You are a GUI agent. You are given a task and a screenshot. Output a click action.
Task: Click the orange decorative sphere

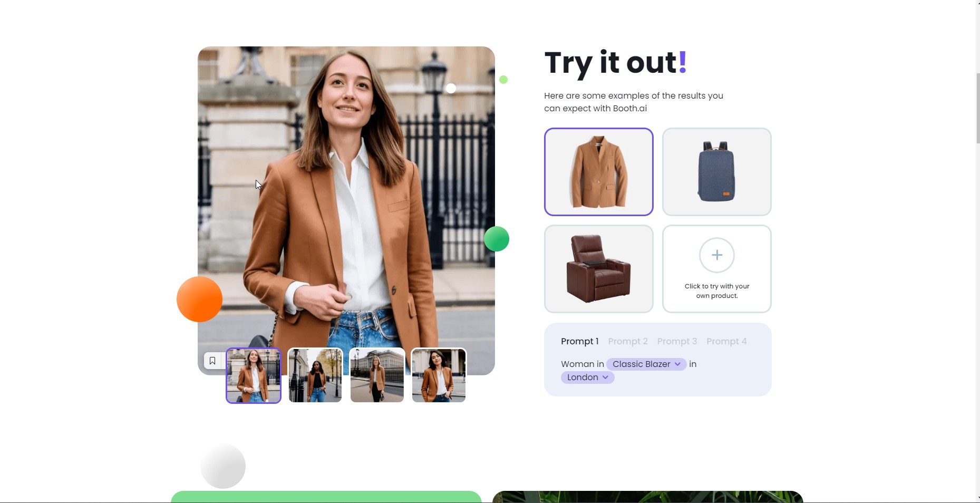pos(199,299)
